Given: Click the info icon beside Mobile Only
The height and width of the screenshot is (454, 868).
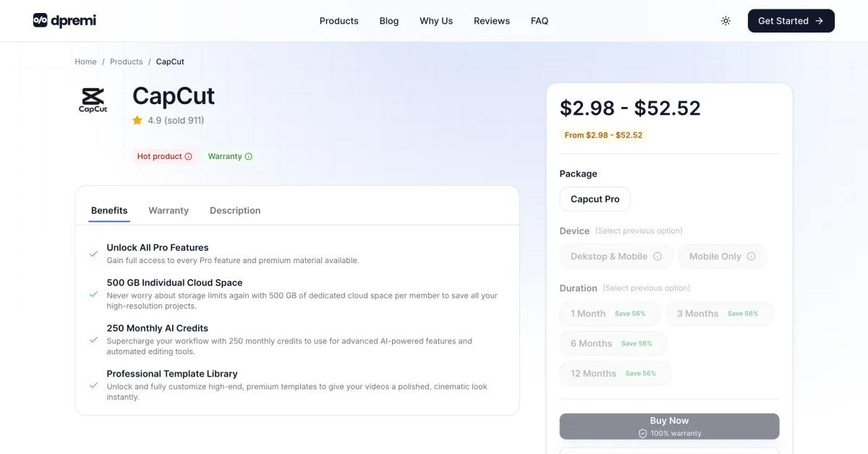Looking at the screenshot, I should [753, 256].
